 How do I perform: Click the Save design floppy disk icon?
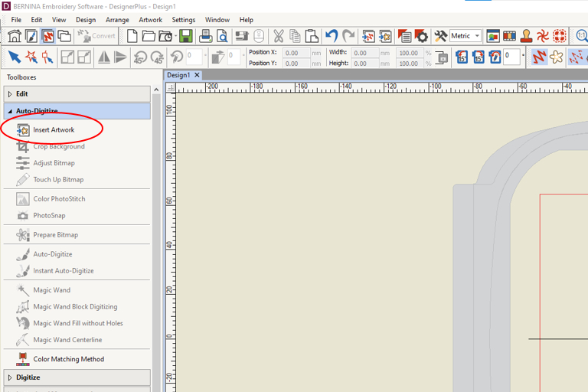[x=185, y=36]
